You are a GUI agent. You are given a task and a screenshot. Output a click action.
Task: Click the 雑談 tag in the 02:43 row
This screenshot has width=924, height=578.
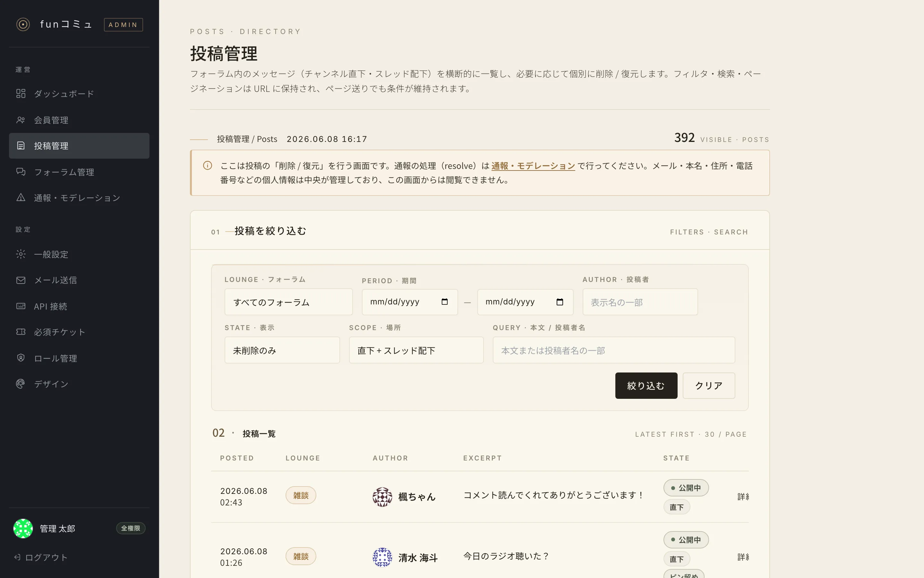click(x=301, y=495)
